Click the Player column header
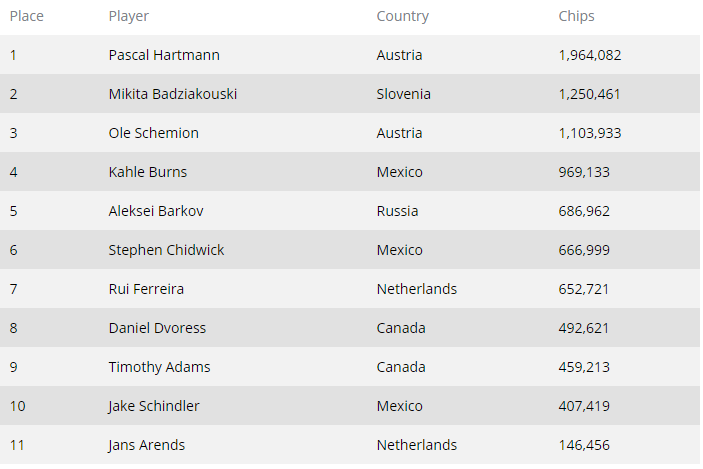Screen dimensions: 703x469 [x=128, y=16]
